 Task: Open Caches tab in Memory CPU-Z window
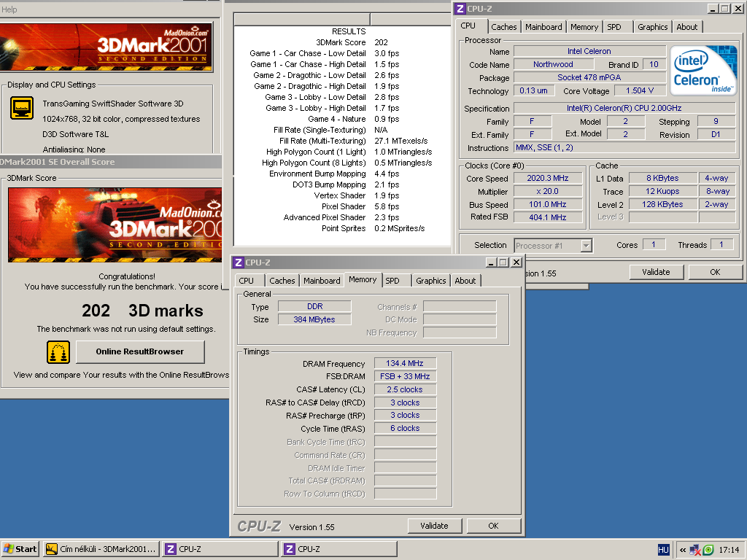pos(282,281)
